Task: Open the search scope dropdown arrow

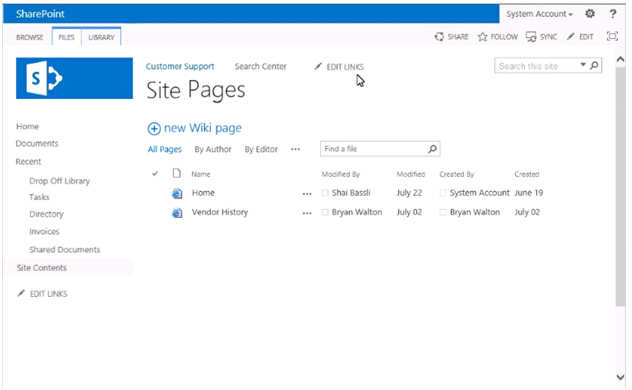Action: point(583,65)
